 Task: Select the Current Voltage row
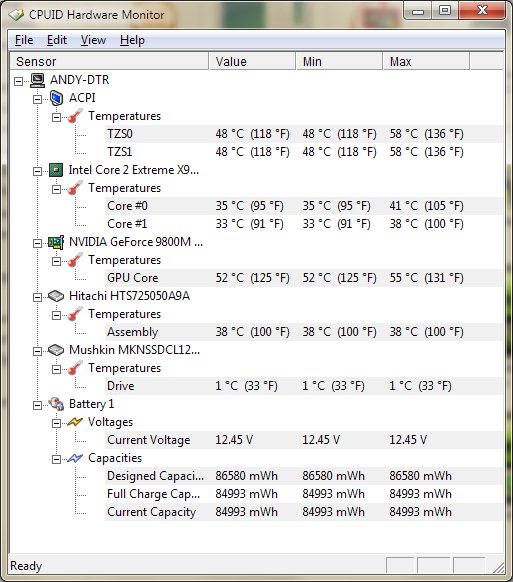coord(304,440)
